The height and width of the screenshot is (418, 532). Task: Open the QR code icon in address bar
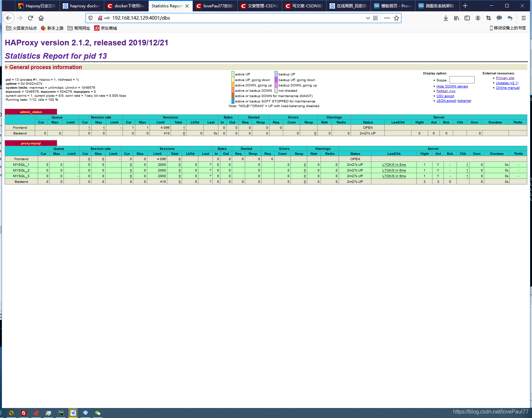tap(375, 18)
